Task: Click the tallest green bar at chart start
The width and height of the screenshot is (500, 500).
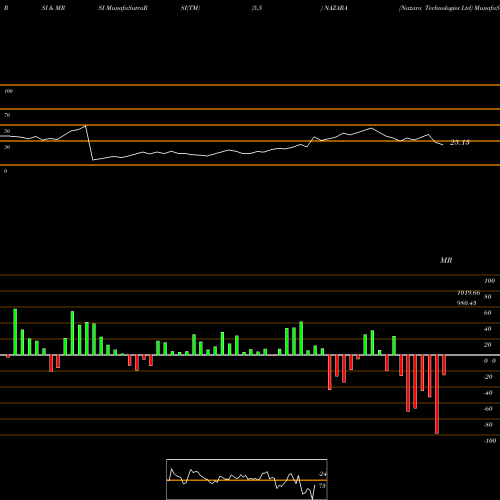Action: 15,332
